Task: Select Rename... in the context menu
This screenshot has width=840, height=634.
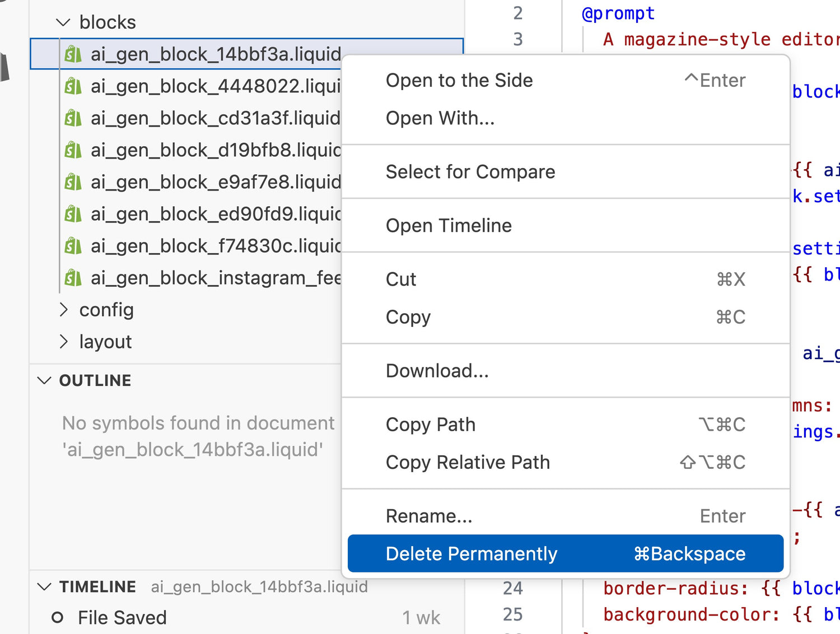Action: coord(429,516)
